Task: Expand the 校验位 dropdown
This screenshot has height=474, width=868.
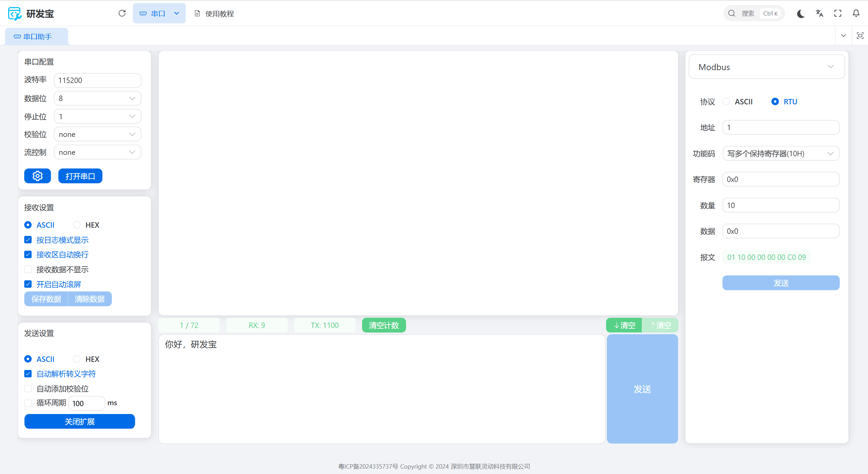Action: click(98, 135)
